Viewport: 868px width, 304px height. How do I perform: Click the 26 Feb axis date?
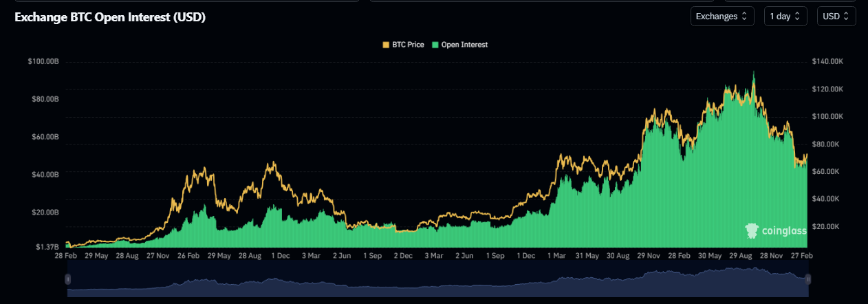tap(188, 255)
